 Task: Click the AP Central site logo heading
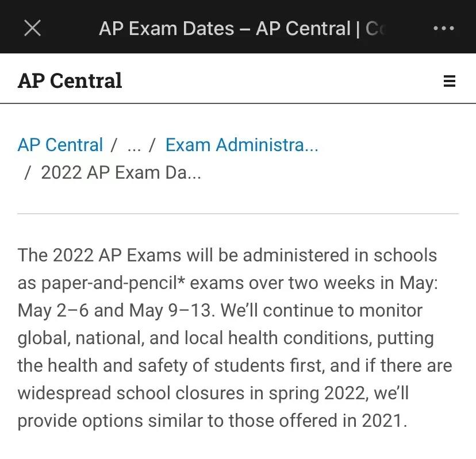[x=70, y=80]
